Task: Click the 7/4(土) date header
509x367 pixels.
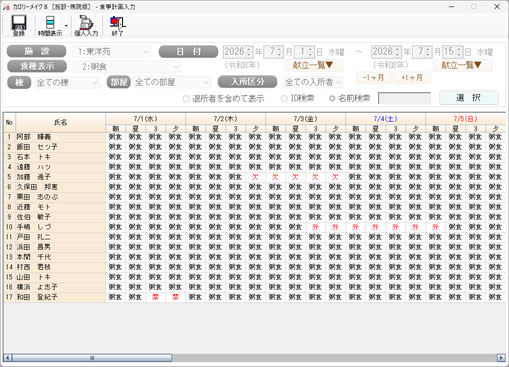Action: tap(385, 119)
